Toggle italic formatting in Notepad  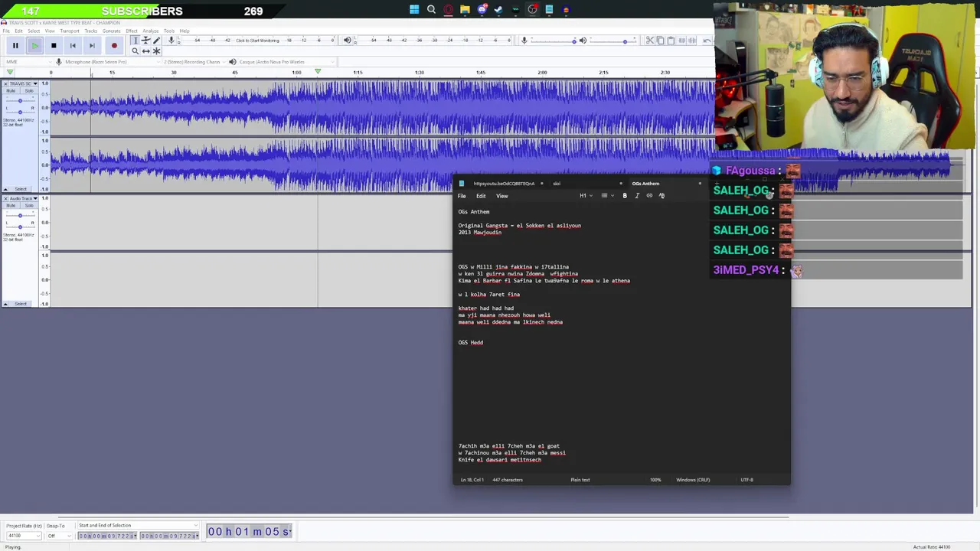pyautogui.click(x=637, y=196)
